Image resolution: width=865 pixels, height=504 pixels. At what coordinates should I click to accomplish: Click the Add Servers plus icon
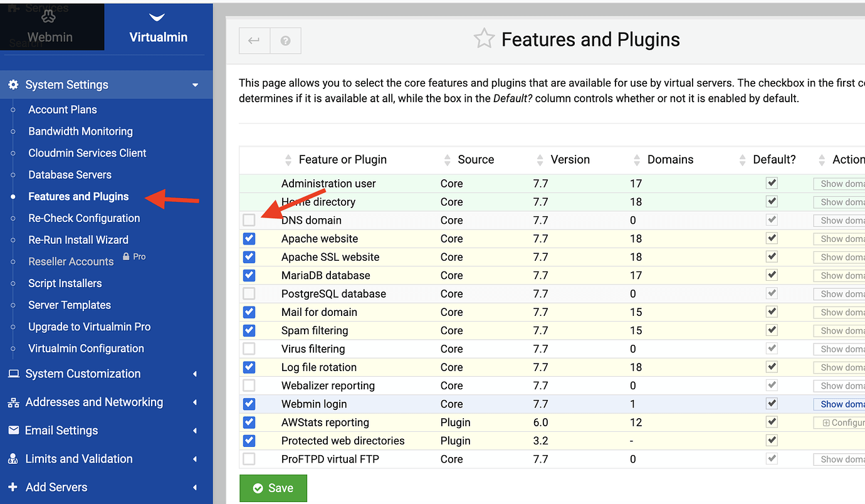[x=13, y=487]
